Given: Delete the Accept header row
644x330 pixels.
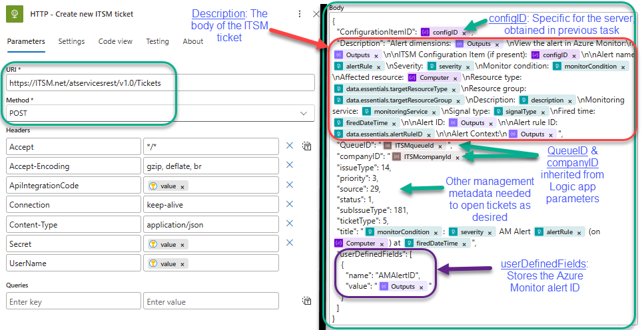Looking at the screenshot, I should coord(290,146).
